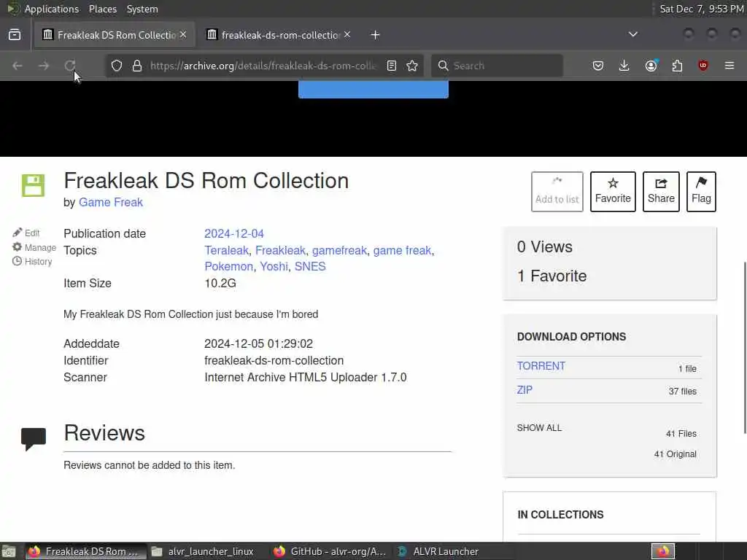Screen dimensions: 747x560
Task: Click the blue button above the black area
Action: [373, 90]
